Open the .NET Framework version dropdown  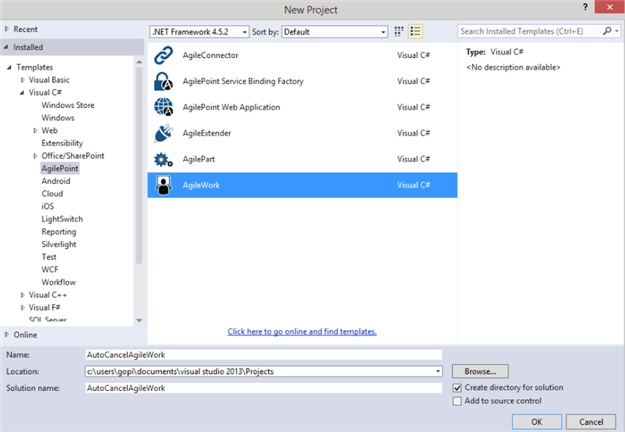pyautogui.click(x=199, y=32)
